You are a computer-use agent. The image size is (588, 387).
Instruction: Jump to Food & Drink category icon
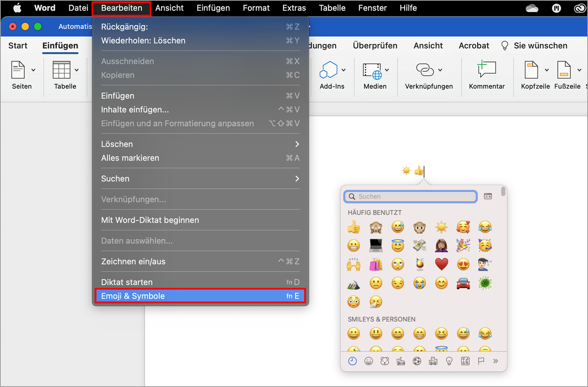[401, 361]
